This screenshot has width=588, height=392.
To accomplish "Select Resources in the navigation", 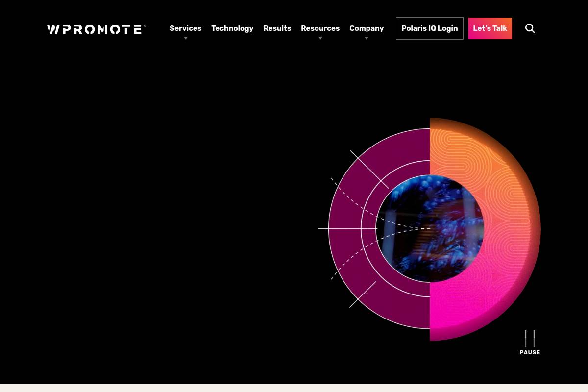I will click(320, 28).
